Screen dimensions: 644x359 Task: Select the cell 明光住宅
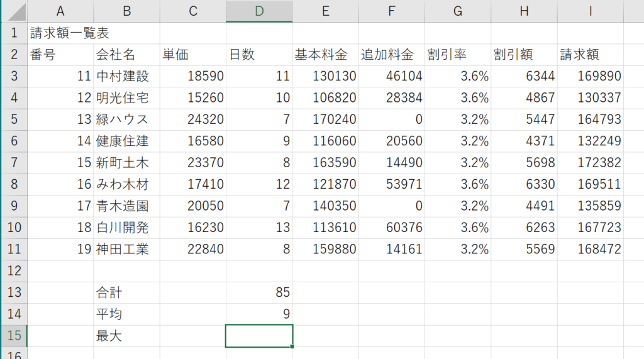coord(126,97)
